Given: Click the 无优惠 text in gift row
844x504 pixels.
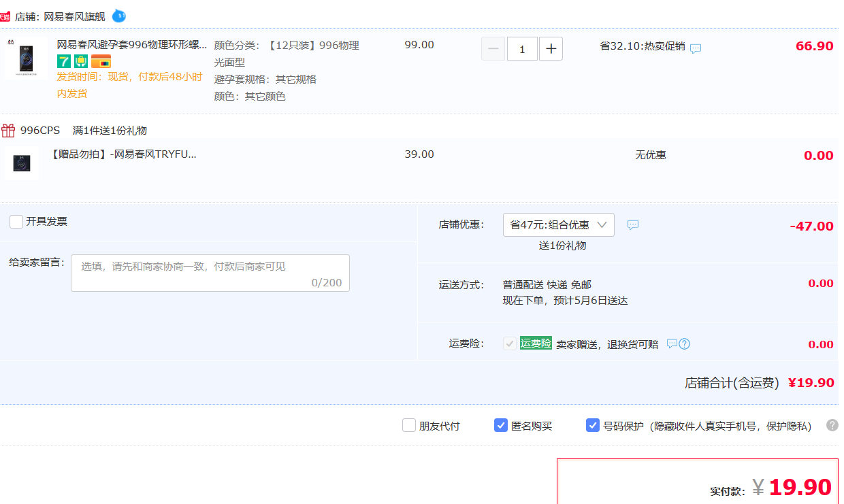Looking at the screenshot, I should pyautogui.click(x=651, y=155).
